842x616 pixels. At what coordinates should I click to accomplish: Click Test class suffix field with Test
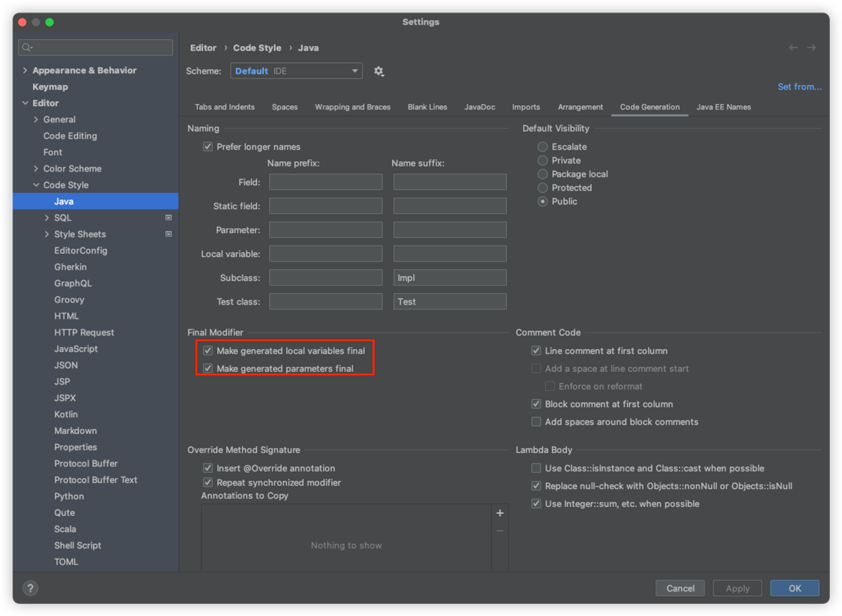[450, 301]
